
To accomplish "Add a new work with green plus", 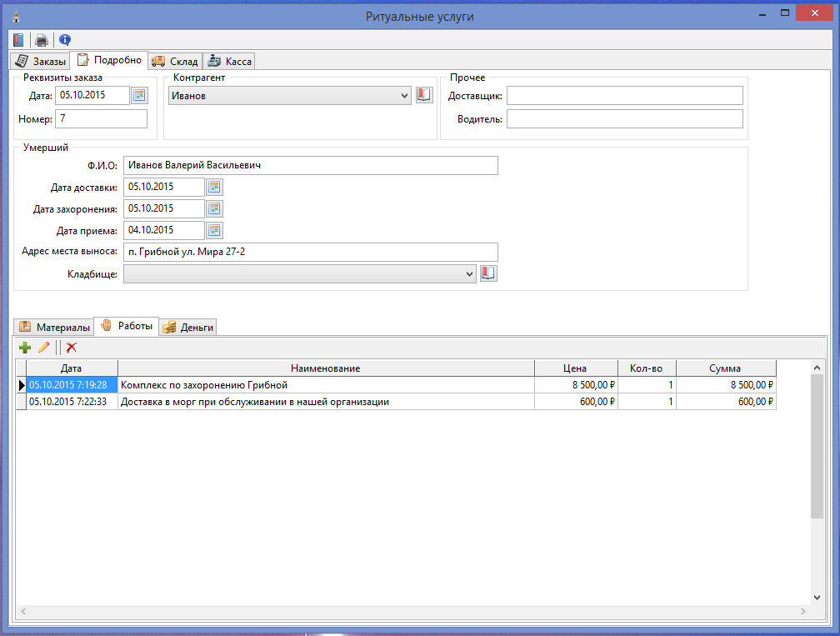I will tap(25, 348).
